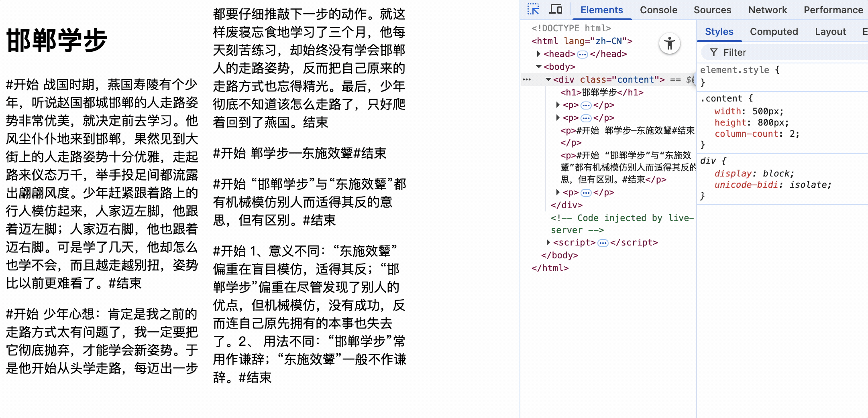
Task: Click ellipsis badge of the p just above </div>
Action: [x=586, y=193]
